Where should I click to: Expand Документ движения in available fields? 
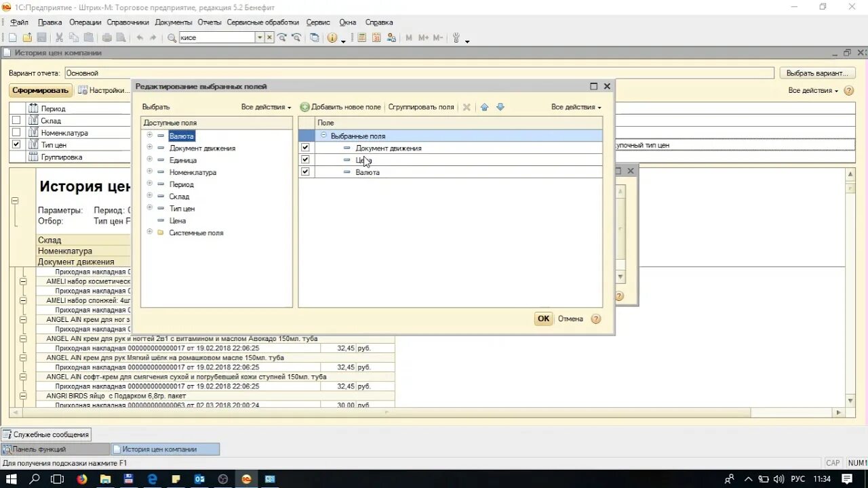point(149,148)
